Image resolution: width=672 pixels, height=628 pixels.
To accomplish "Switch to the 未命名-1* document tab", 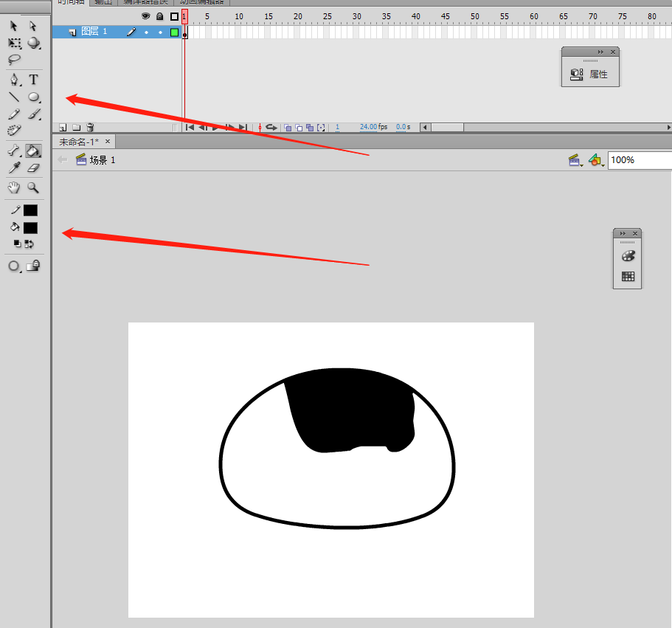I will coord(79,142).
